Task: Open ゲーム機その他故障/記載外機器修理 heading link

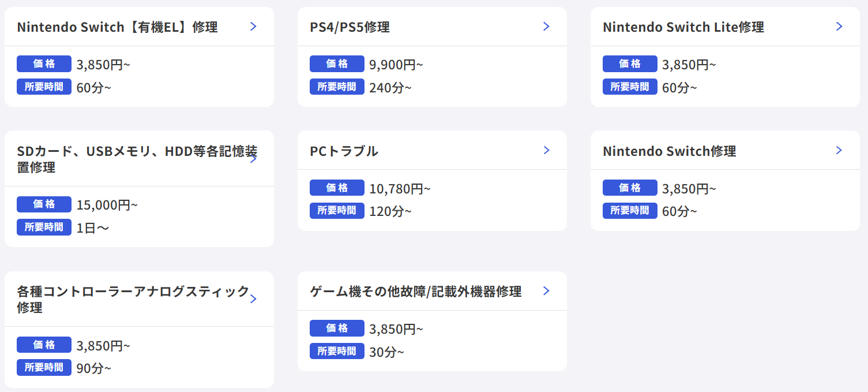Action: (x=415, y=292)
